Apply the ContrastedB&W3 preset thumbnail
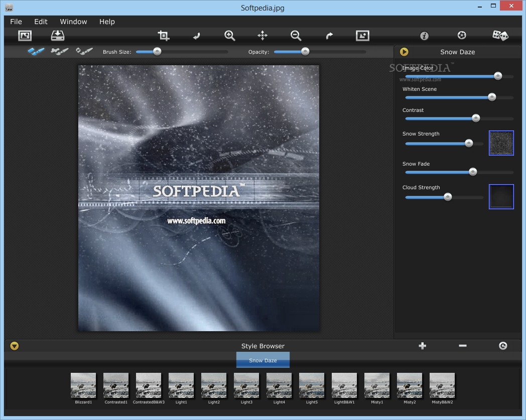526x420 pixels. (x=149, y=385)
